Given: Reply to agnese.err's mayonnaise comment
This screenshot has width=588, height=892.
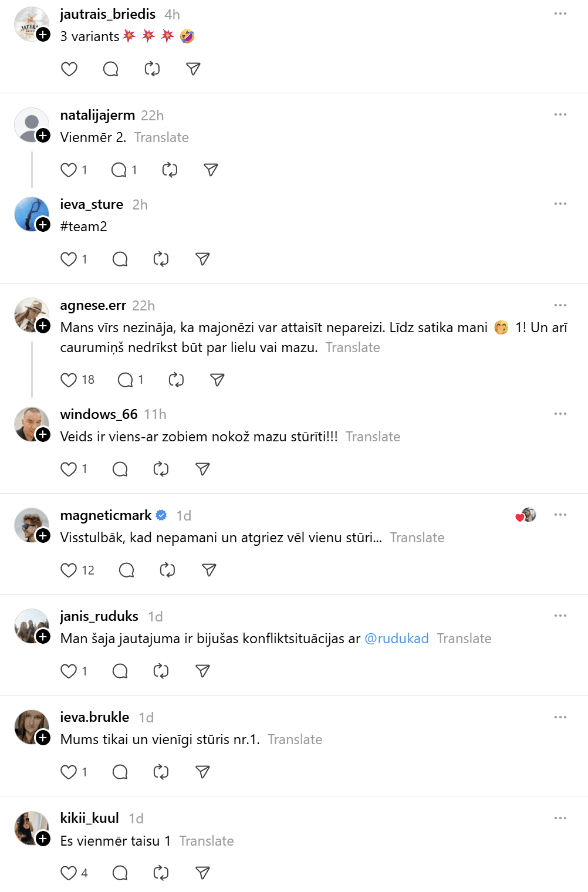Looking at the screenshot, I should [x=126, y=380].
